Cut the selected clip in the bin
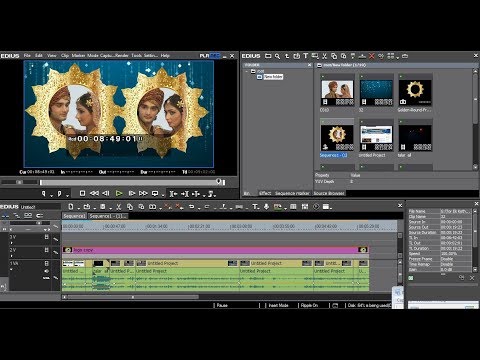The width and height of the screenshot is (480, 360). 324,56
